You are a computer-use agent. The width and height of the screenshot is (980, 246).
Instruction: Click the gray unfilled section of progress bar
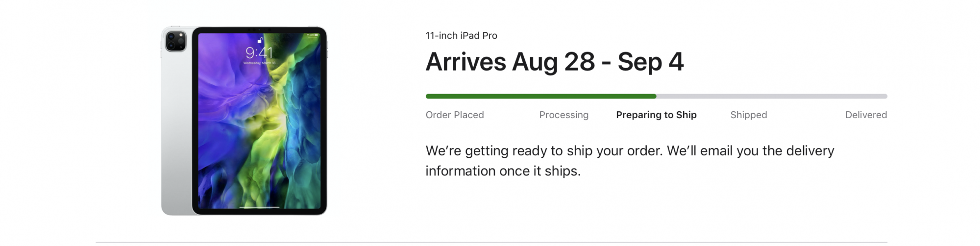pyautogui.click(x=772, y=96)
